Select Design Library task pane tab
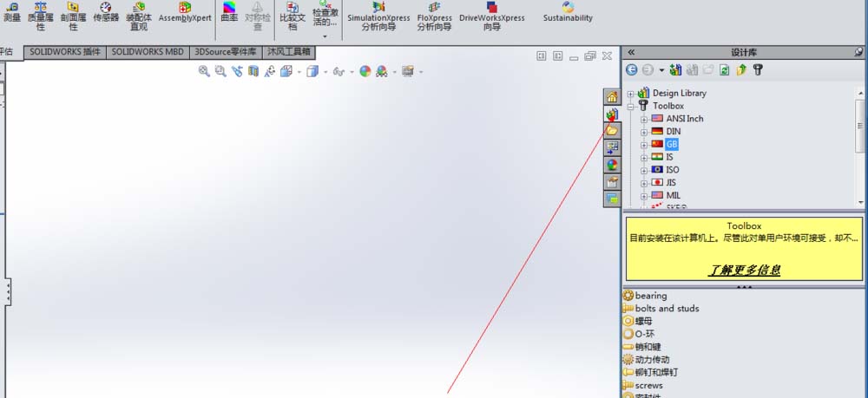This screenshot has width=868, height=398. (612, 114)
